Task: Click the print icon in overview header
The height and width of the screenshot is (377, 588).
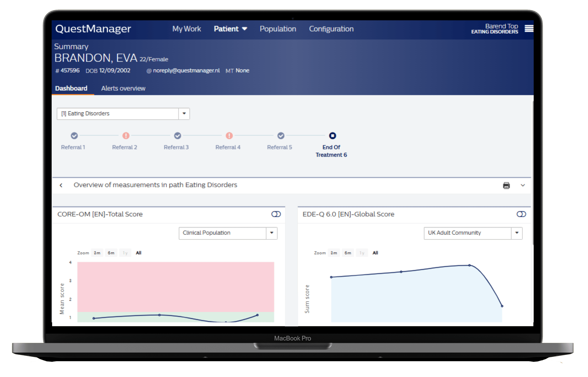Action: pos(506,186)
